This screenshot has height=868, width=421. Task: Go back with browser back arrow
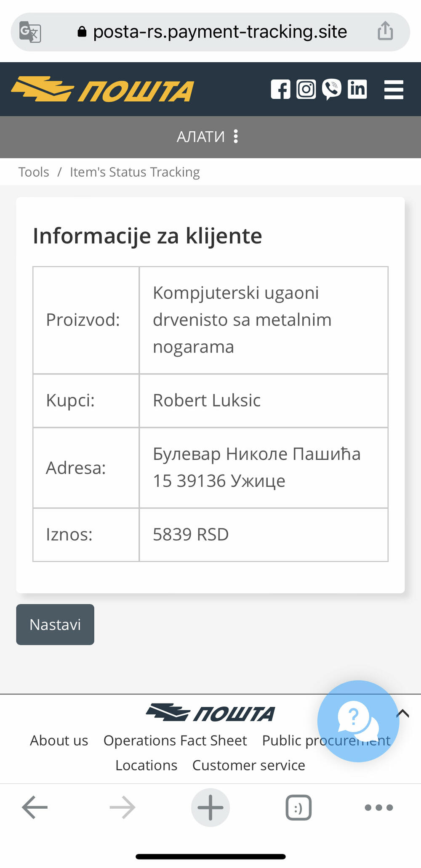tap(35, 807)
